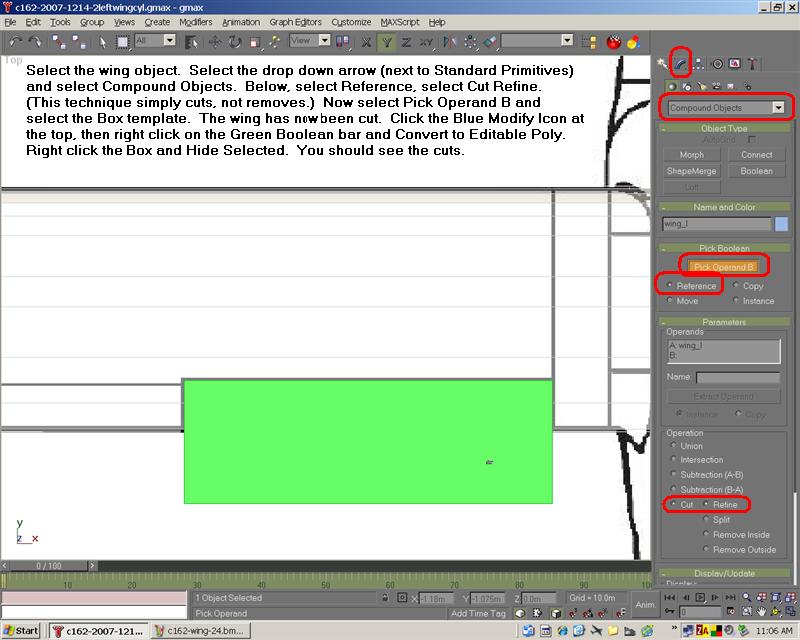Open the red material editor icon
This screenshot has width=800, height=640.
pyautogui.click(x=614, y=42)
